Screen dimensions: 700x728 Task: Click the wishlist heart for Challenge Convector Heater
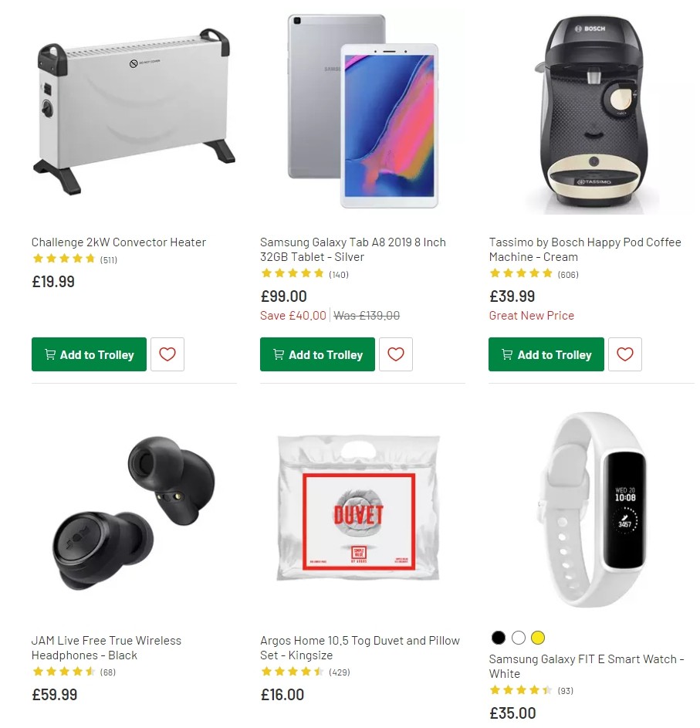click(x=167, y=354)
